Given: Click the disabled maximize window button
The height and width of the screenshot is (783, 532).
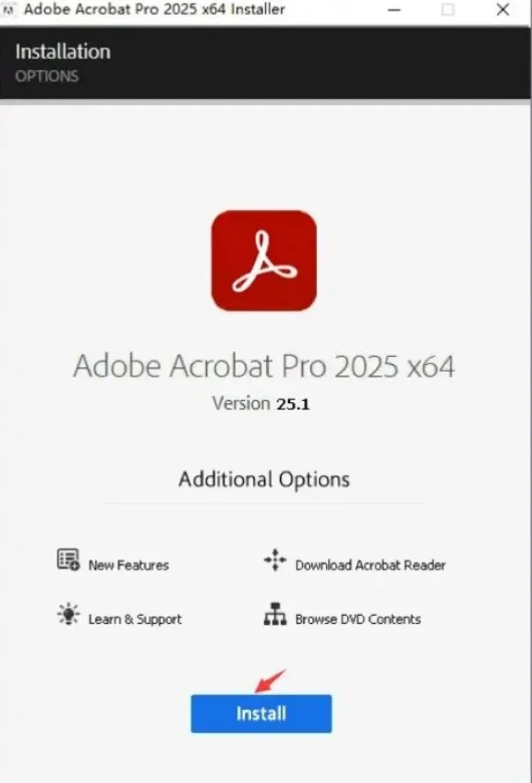Looking at the screenshot, I should click(x=448, y=9).
